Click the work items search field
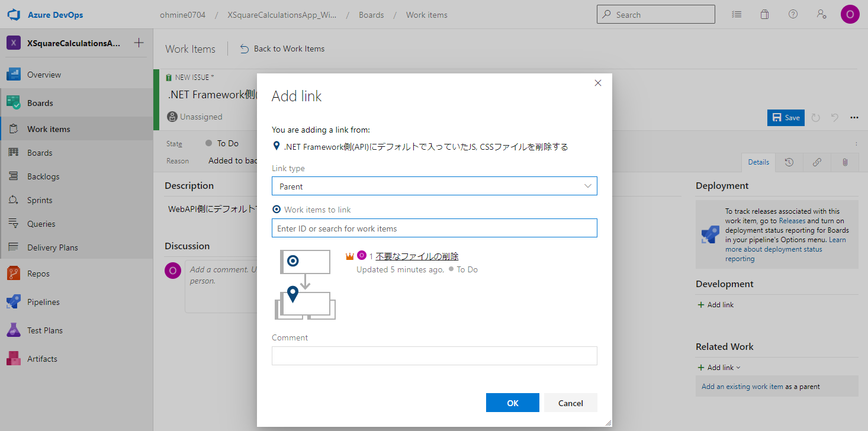Viewport: 868px width, 431px height. pyautogui.click(x=434, y=228)
